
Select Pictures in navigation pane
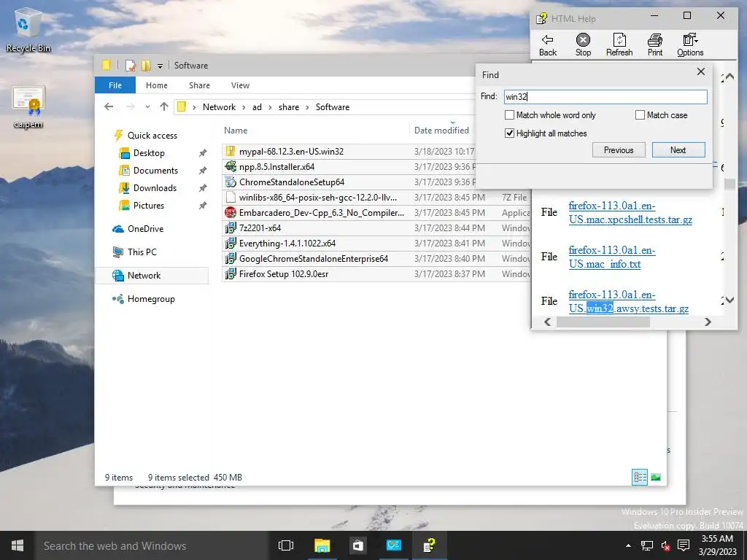pos(149,206)
